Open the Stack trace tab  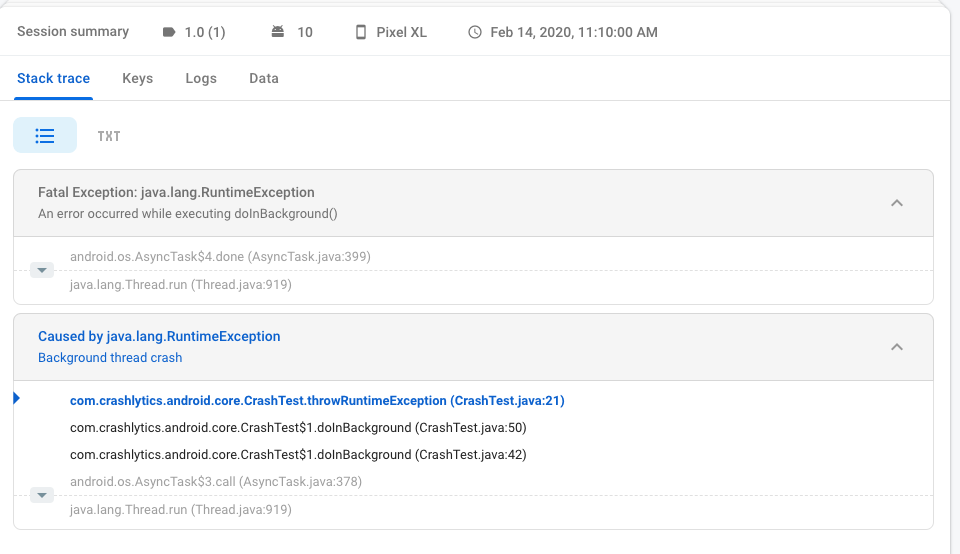click(x=53, y=78)
